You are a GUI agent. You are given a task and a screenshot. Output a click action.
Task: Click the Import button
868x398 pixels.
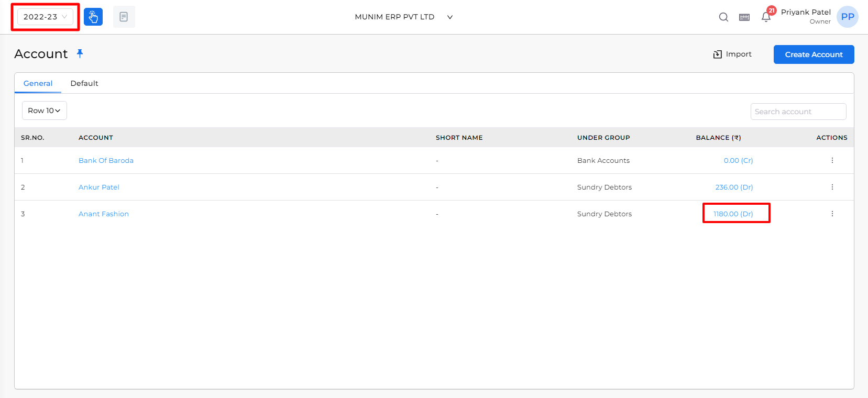coord(732,54)
